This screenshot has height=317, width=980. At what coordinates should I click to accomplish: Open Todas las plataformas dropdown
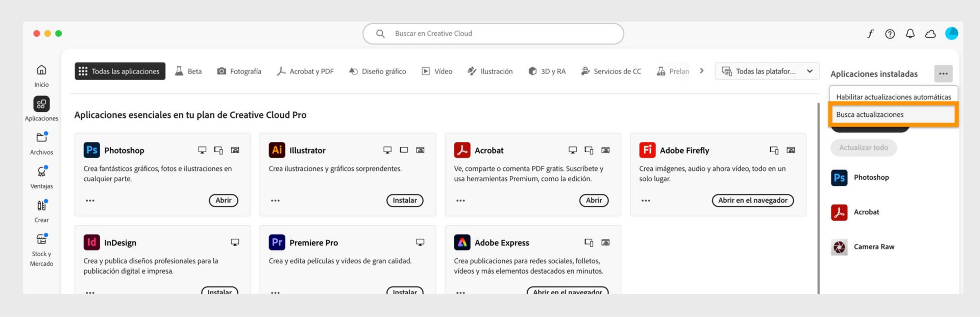pyautogui.click(x=767, y=71)
